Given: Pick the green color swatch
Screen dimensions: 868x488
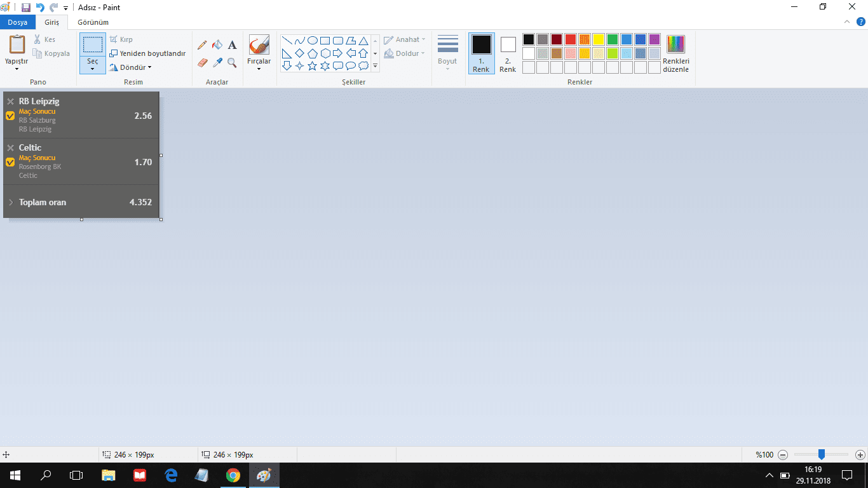Looking at the screenshot, I should [613, 39].
